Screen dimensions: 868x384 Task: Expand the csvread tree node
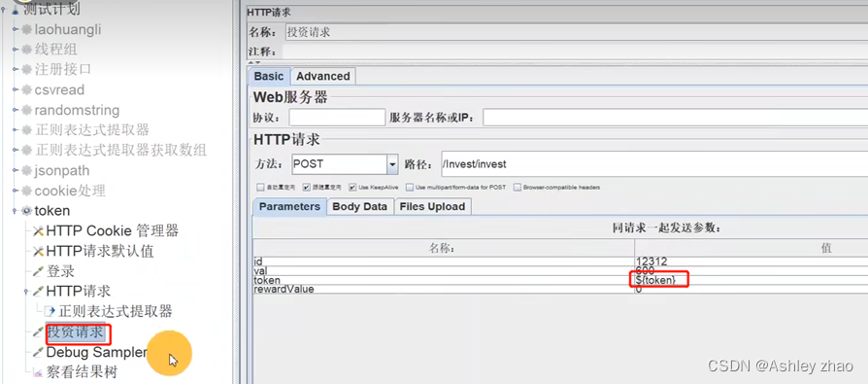click(15, 89)
